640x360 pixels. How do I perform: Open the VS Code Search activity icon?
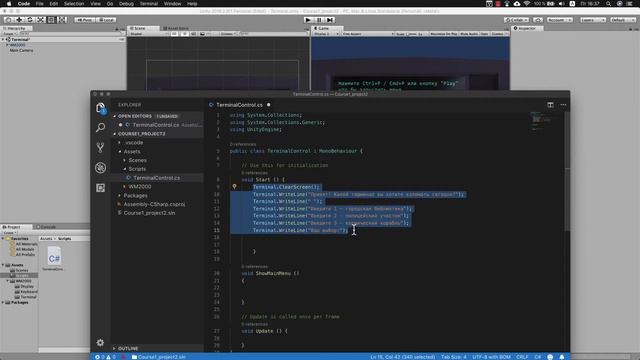click(x=100, y=127)
